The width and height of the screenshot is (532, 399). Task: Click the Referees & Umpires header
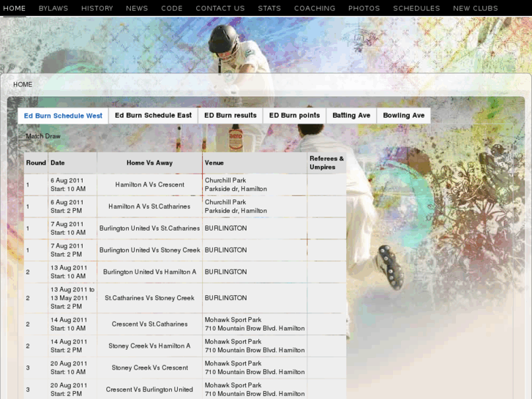(x=326, y=163)
